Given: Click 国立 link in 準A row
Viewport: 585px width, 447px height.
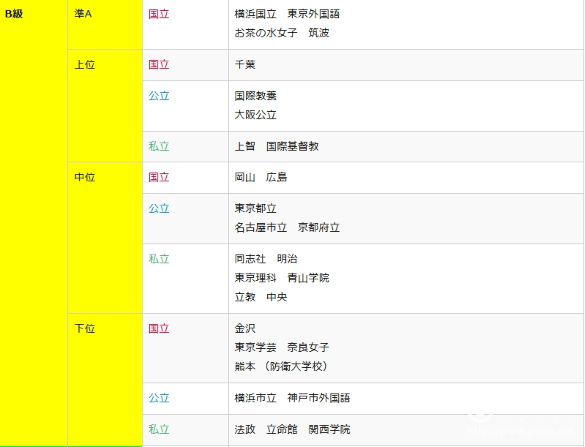Looking at the screenshot, I should [x=159, y=14].
